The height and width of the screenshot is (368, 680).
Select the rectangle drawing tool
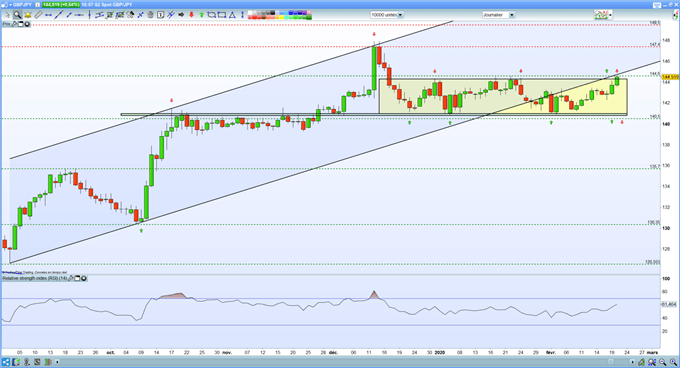tap(222, 15)
